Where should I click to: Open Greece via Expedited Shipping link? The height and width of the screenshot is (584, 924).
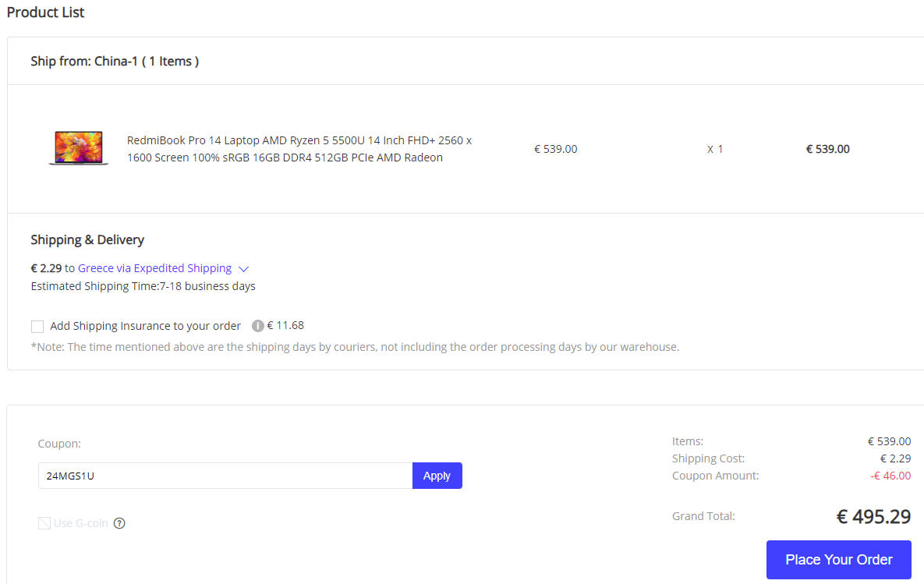coord(154,268)
